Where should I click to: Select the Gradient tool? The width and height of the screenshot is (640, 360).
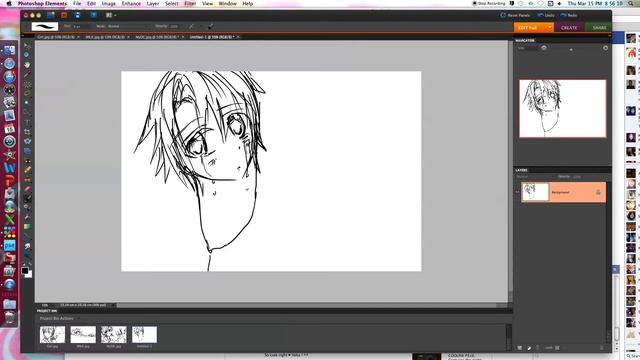pos(27,227)
